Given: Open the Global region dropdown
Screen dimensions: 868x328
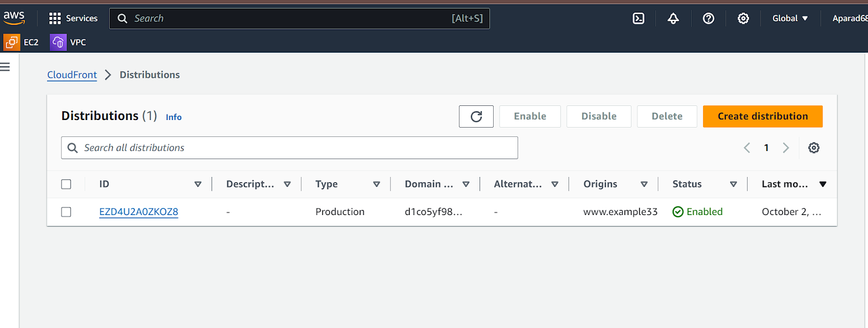Looking at the screenshot, I should [790, 18].
